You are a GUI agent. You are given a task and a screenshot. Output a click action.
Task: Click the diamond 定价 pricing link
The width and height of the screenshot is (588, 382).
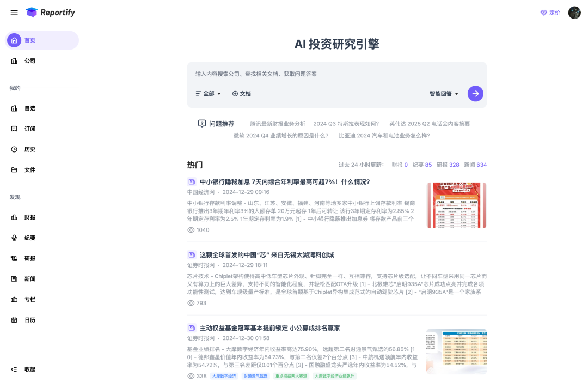(550, 13)
